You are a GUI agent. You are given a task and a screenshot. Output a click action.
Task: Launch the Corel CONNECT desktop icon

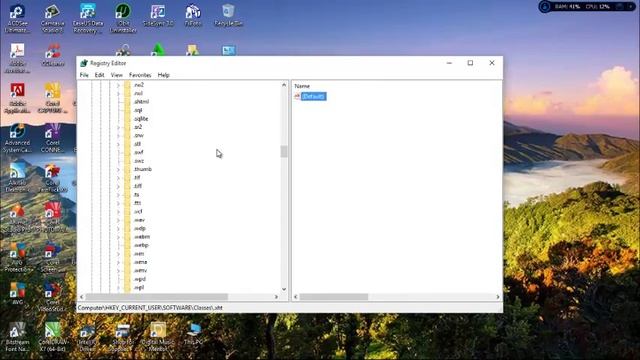pyautogui.click(x=53, y=138)
